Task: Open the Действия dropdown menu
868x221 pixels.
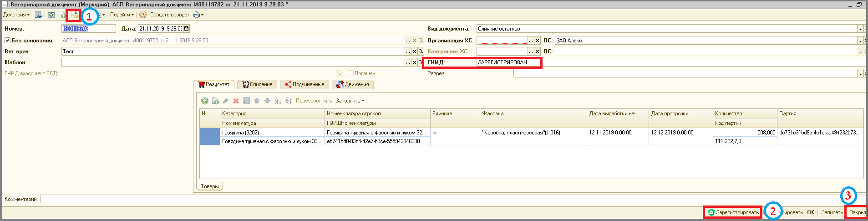Action: tap(16, 15)
